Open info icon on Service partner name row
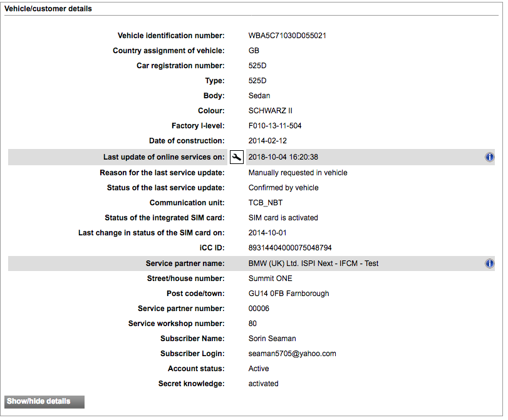Screen dimensions: 508x420 coord(489,264)
